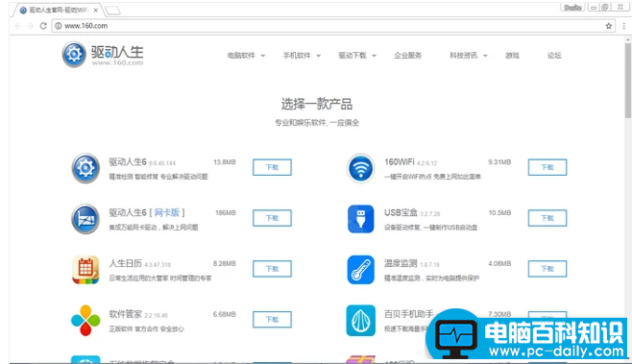Click the 4.08MB size text
Screen dimensions: 632x364
pos(499,263)
